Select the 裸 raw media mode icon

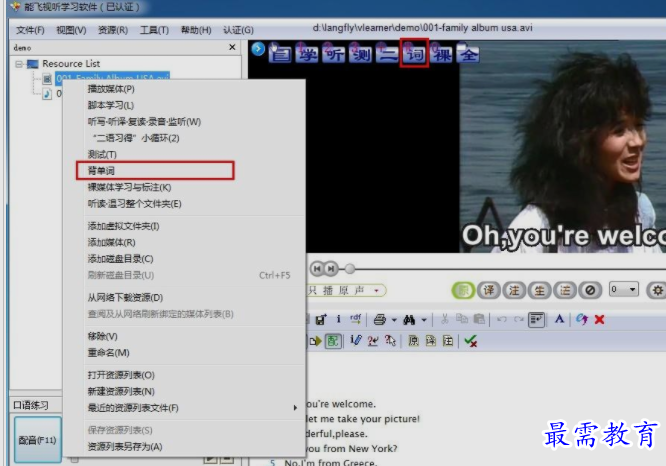click(x=442, y=54)
